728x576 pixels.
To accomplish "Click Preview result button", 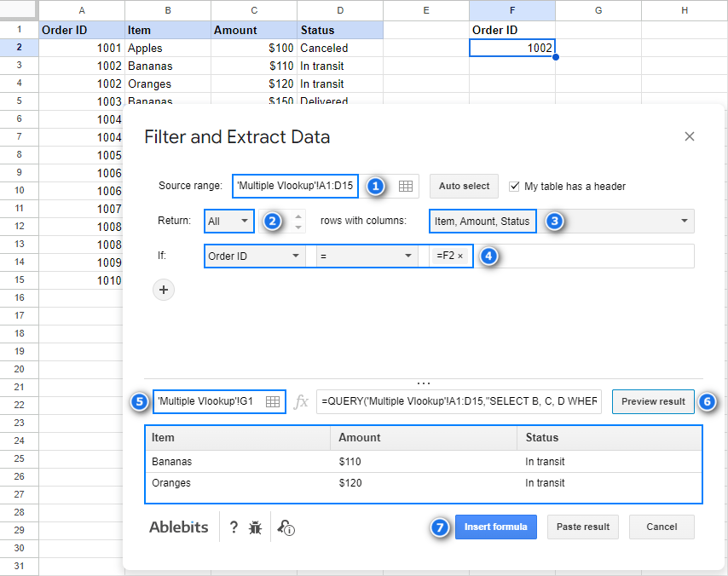I will (653, 401).
